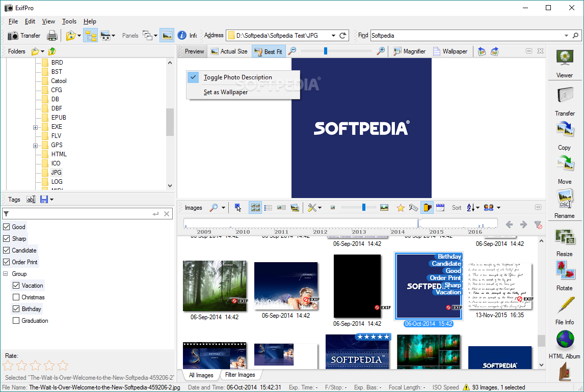Screen dimensions: 584x392
Task: Uncheck the Order Print tag
Action: (6, 262)
